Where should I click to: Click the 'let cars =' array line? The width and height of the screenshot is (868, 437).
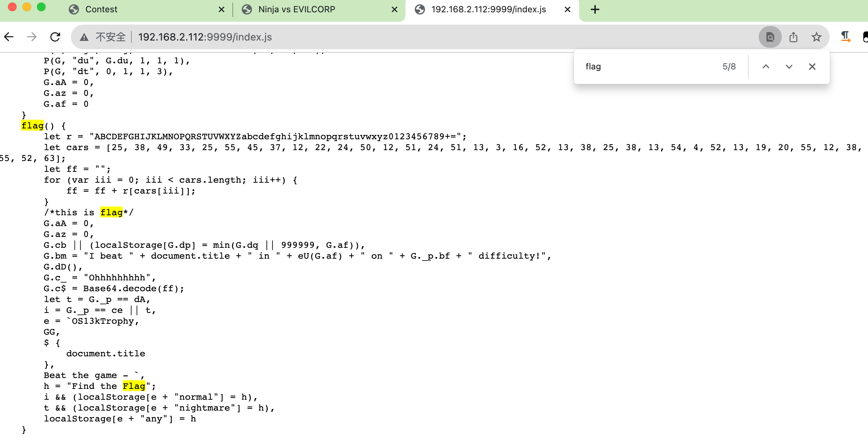pyautogui.click(x=452, y=147)
